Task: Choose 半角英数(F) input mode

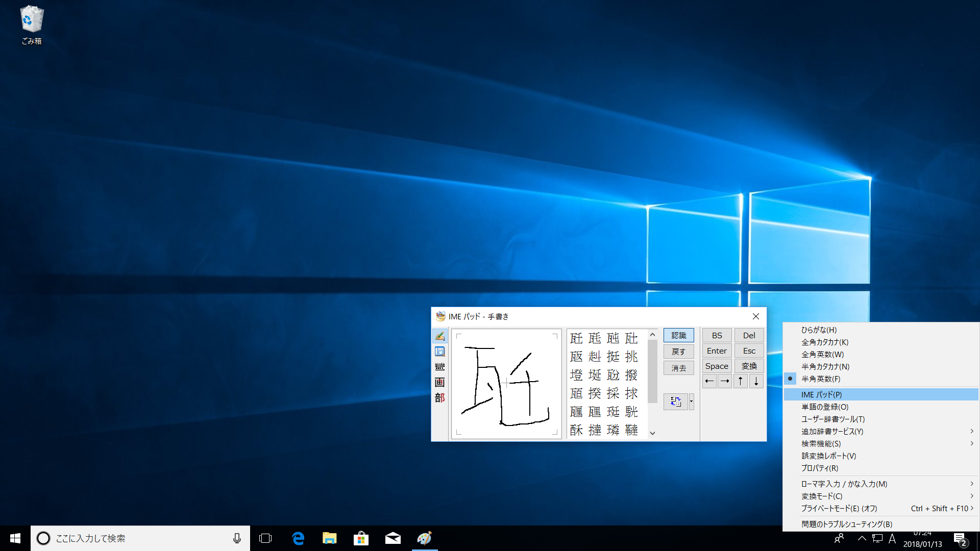Action: (820, 379)
